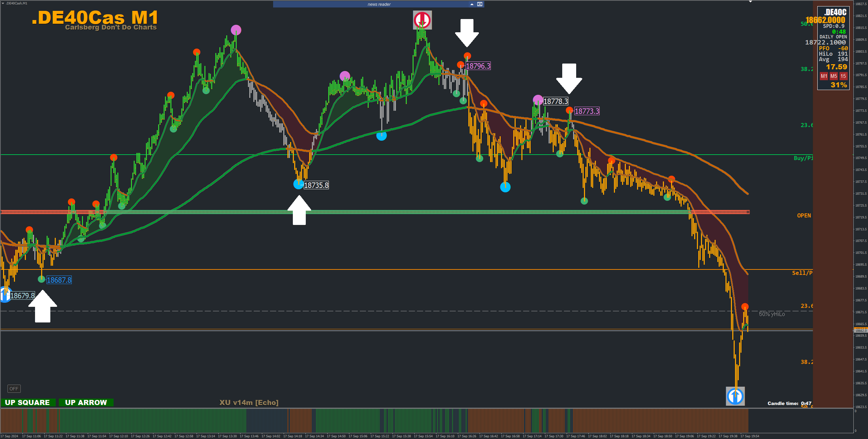Click the purple dot next to 18778.3 label
The height and width of the screenshot is (439, 868).
[538, 100]
